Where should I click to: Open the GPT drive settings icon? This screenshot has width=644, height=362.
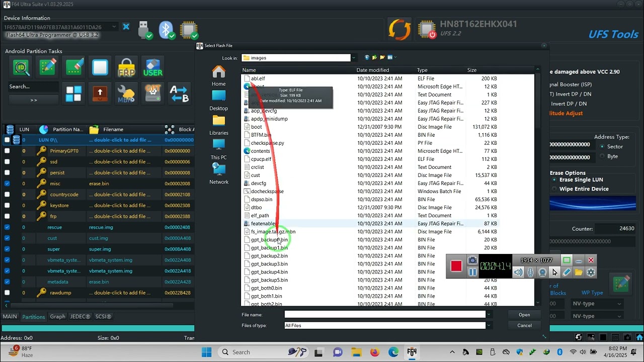[x=153, y=94]
